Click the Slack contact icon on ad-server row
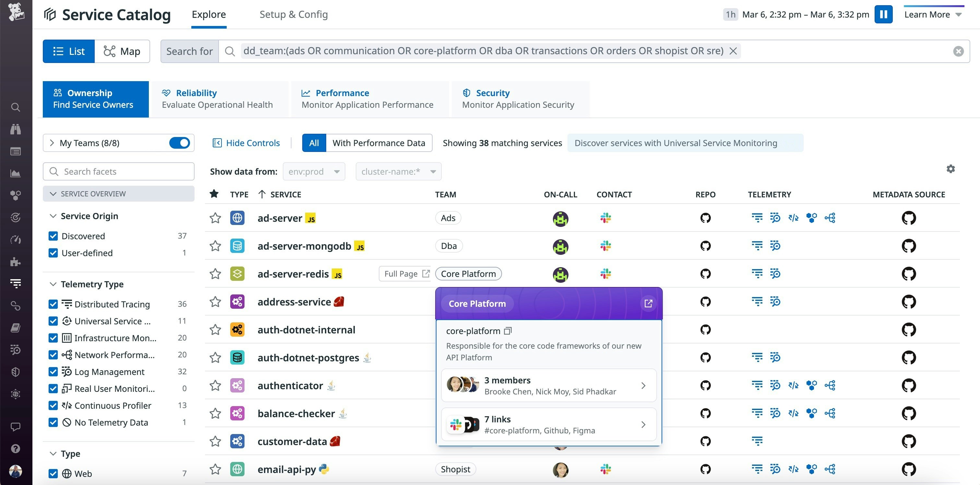Viewport: 980px width, 485px height. coord(606,218)
